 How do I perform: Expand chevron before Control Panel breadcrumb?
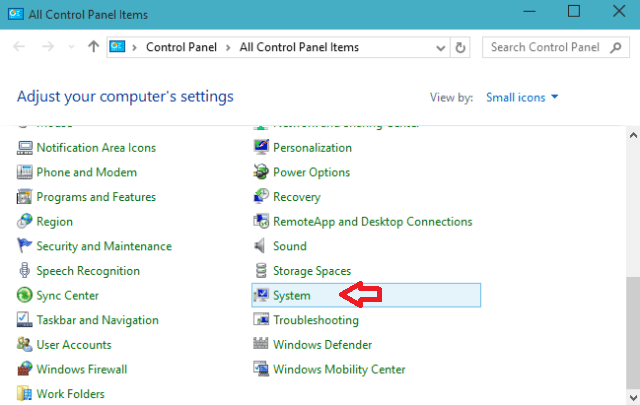134,48
